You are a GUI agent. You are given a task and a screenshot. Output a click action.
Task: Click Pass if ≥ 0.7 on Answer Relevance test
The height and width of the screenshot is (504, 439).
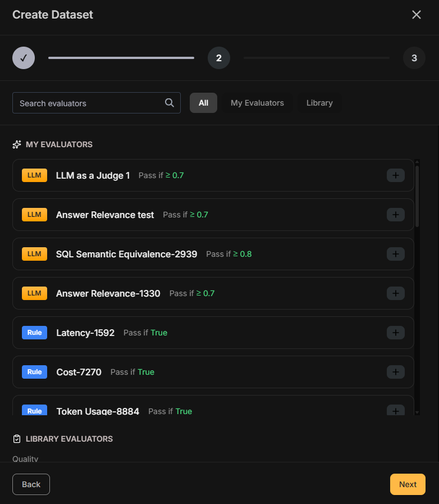(x=185, y=215)
